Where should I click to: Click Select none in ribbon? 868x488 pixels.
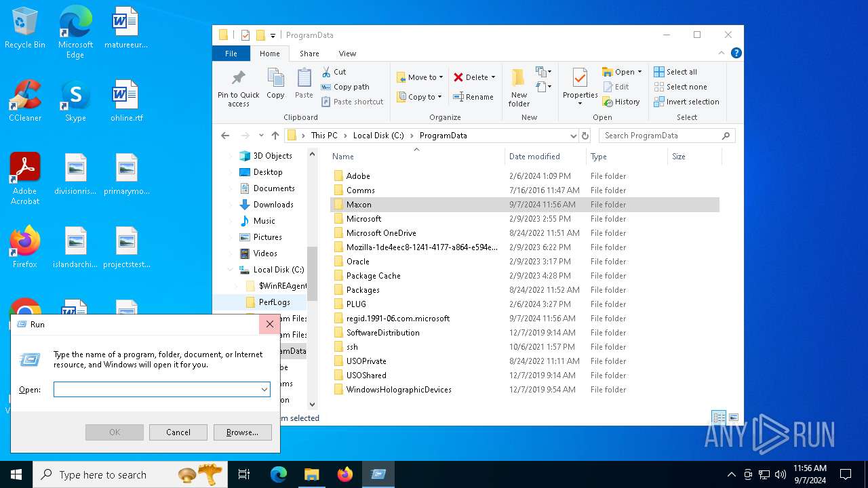coord(680,87)
